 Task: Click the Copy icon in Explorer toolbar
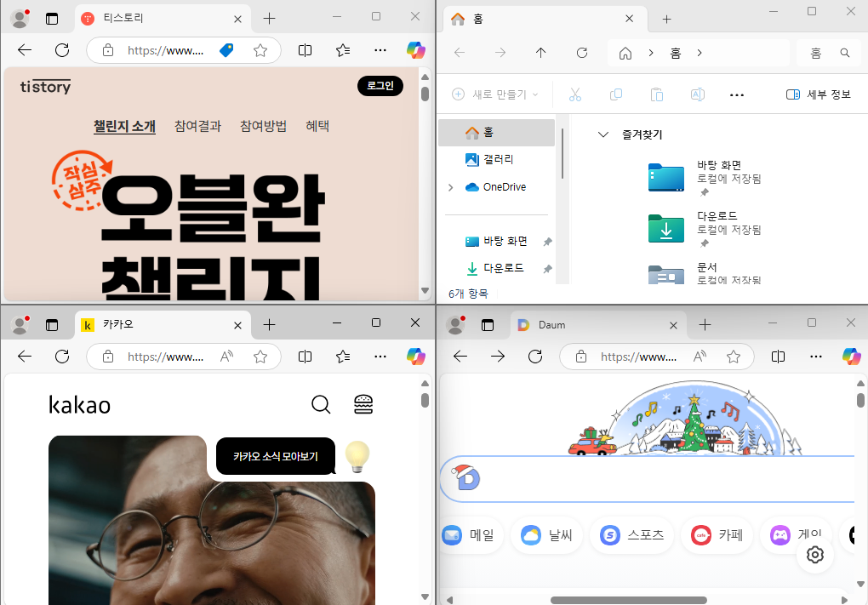[x=615, y=94]
